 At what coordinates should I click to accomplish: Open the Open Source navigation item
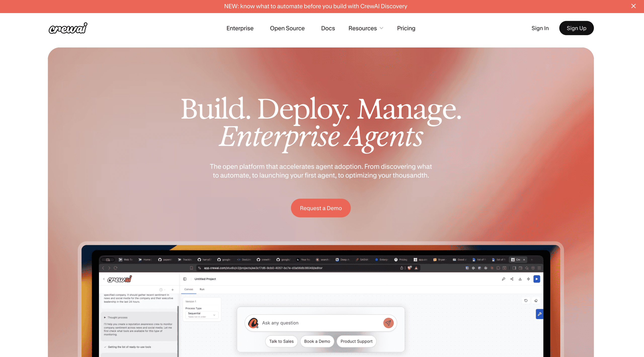287,28
